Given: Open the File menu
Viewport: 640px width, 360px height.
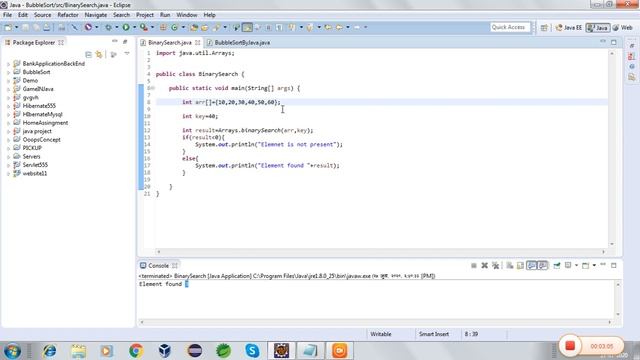Looking at the screenshot, I should coord(7,15).
